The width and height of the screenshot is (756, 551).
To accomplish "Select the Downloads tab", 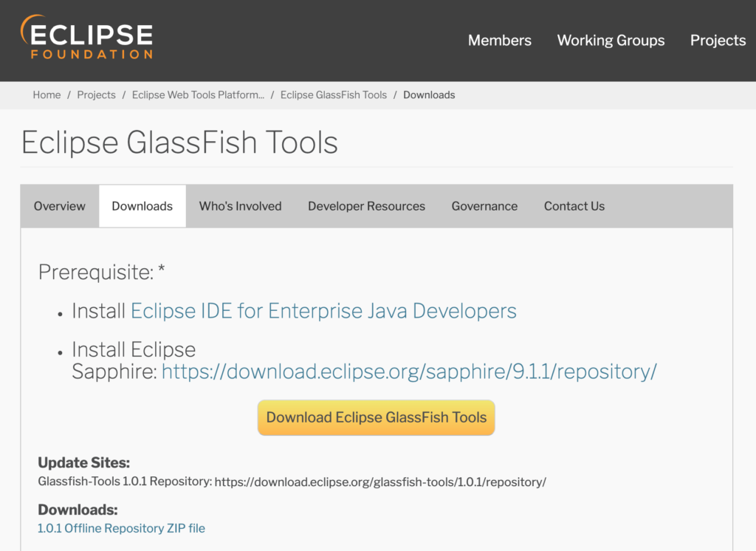I will tap(142, 206).
